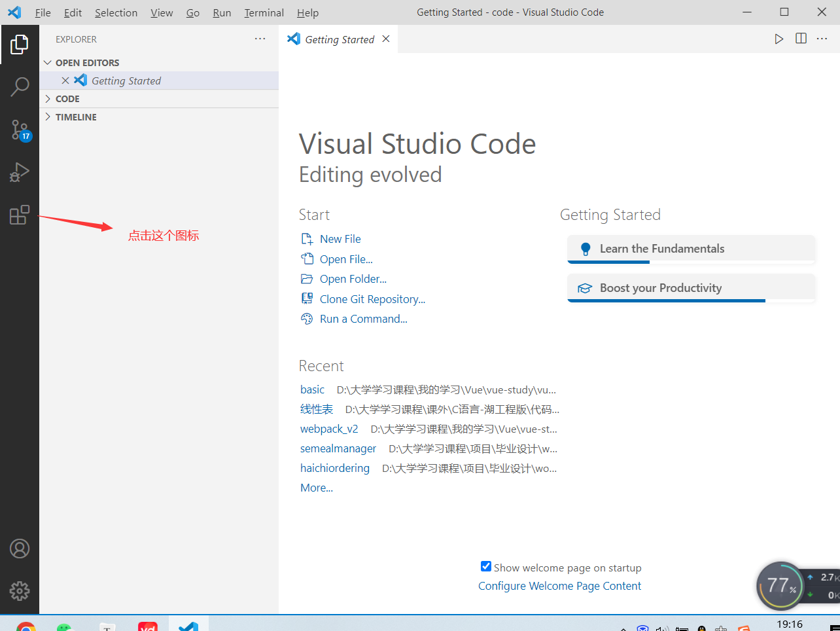Image resolution: width=840 pixels, height=631 pixels.
Task: Open the View menu
Action: (162, 12)
